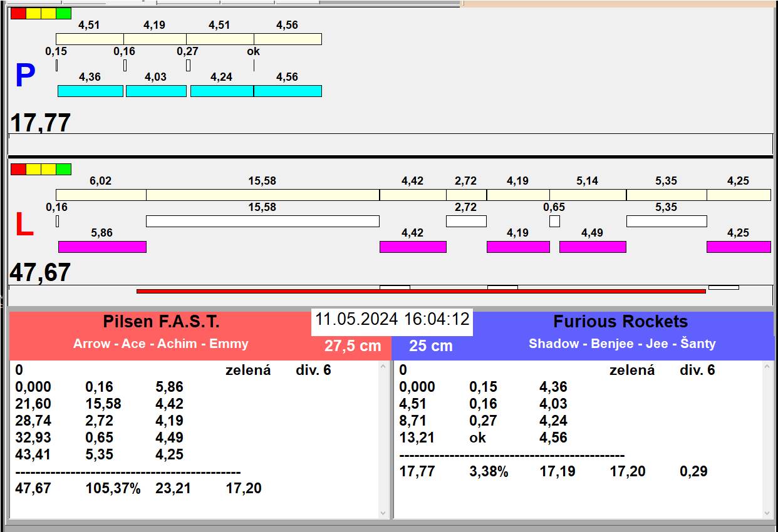Click the 105,37% value in Pilsen results
Screen dimensions: 778x532
pyautogui.click(x=113, y=489)
